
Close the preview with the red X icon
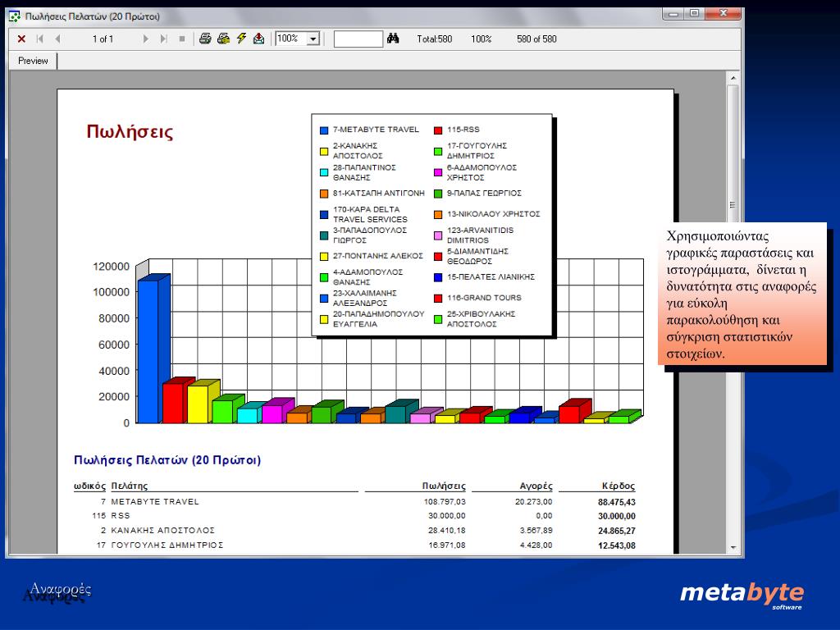[21, 39]
